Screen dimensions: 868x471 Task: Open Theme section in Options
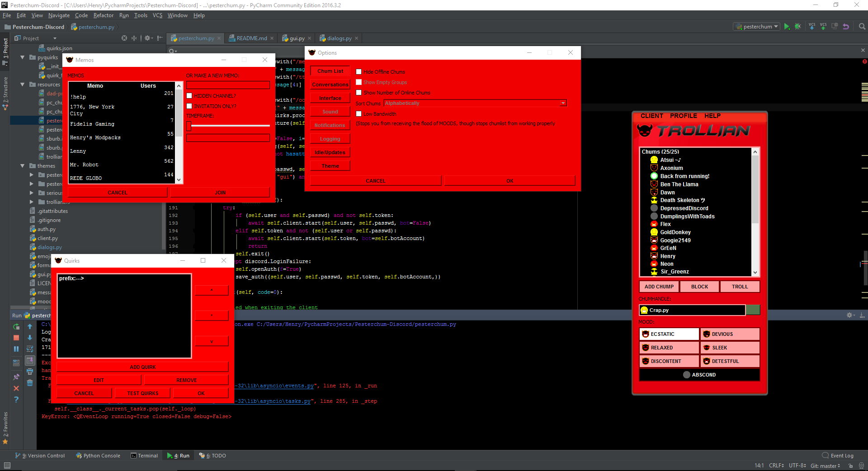(x=330, y=166)
